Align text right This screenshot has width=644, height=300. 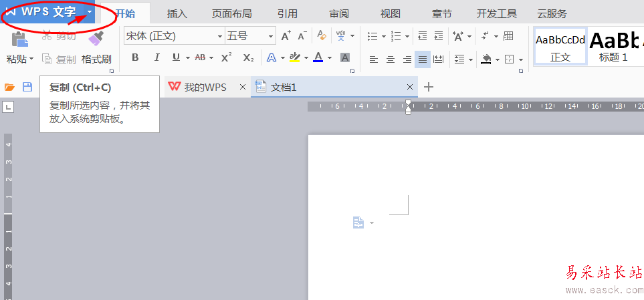(407, 60)
